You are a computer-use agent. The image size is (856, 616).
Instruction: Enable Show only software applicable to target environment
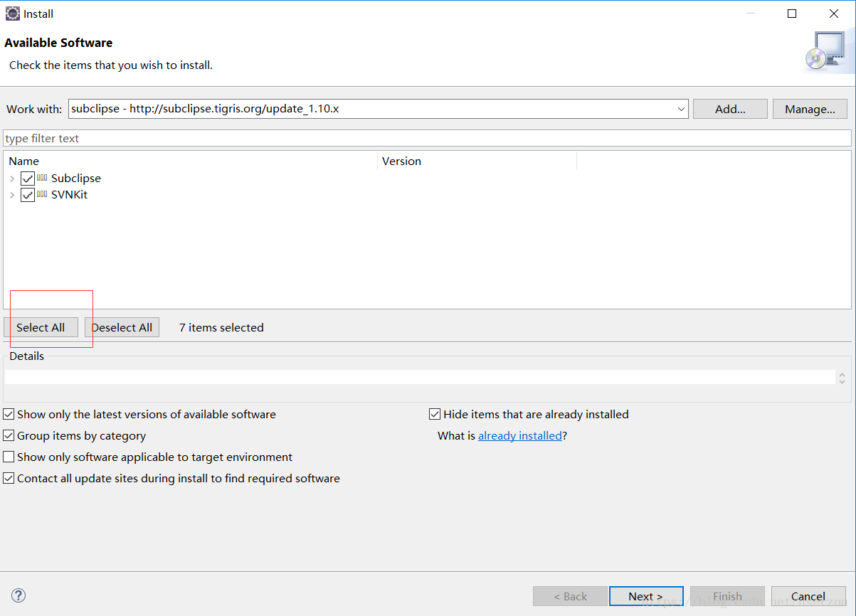(9, 457)
